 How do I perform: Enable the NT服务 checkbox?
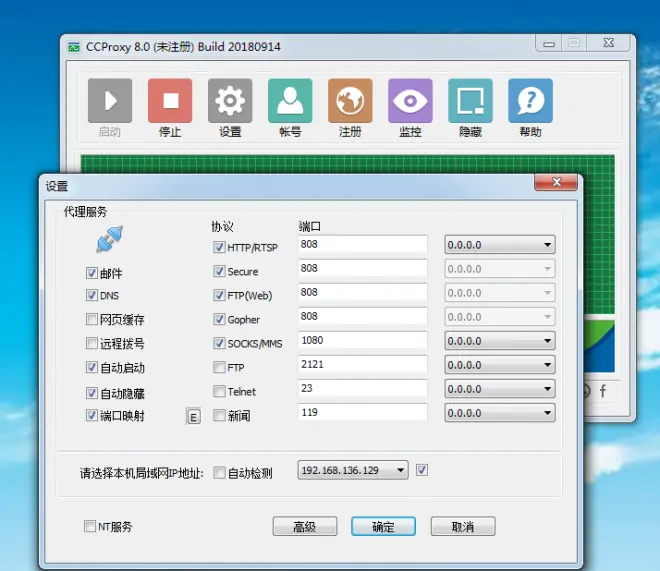[90, 526]
